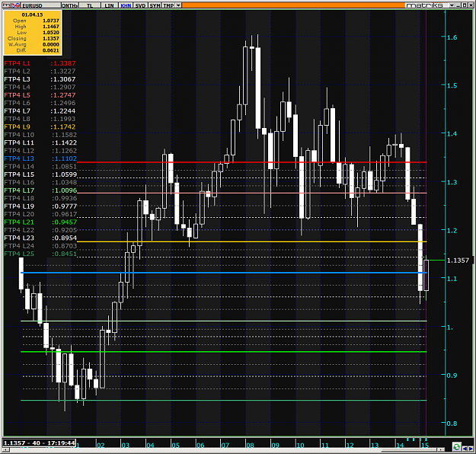Click the SYM toolbar button
The image size is (476, 454).
(155, 5)
